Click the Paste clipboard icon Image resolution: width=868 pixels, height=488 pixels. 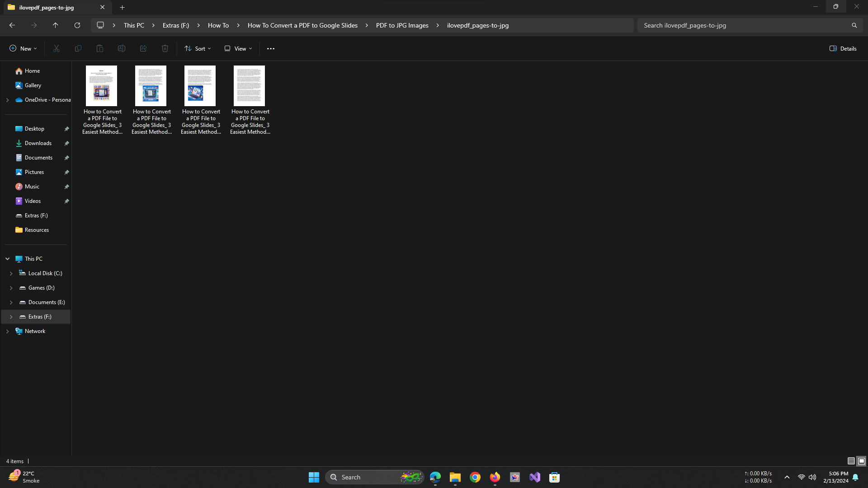[x=100, y=48]
